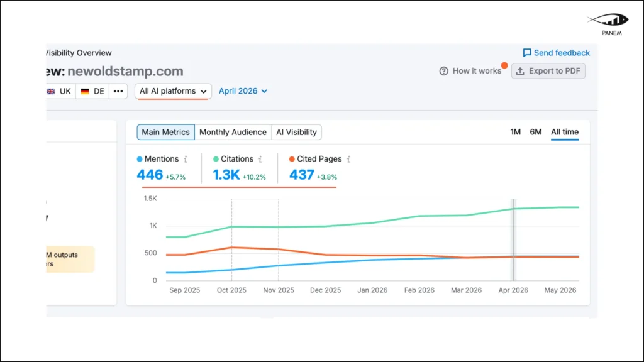Click the 1K y-axis label
The height and width of the screenshot is (362, 644).
click(153, 226)
